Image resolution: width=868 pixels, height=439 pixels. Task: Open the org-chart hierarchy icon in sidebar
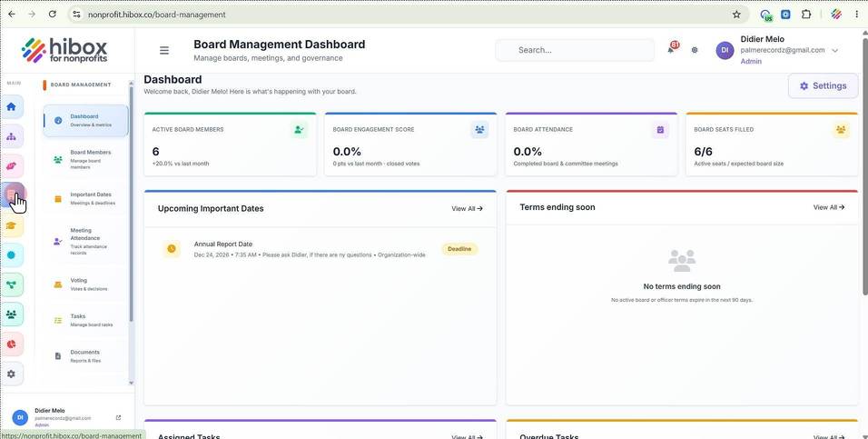[12, 136]
